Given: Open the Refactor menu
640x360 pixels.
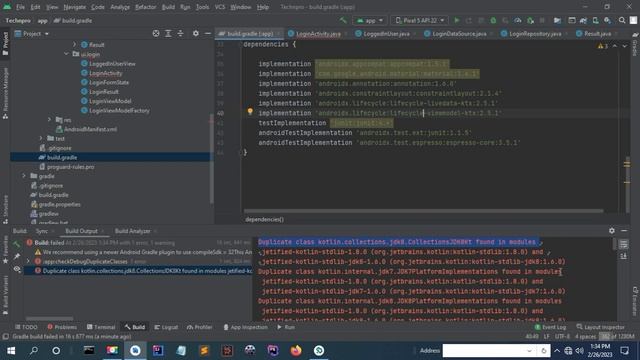Looking at the screenshot, I should [145, 7].
